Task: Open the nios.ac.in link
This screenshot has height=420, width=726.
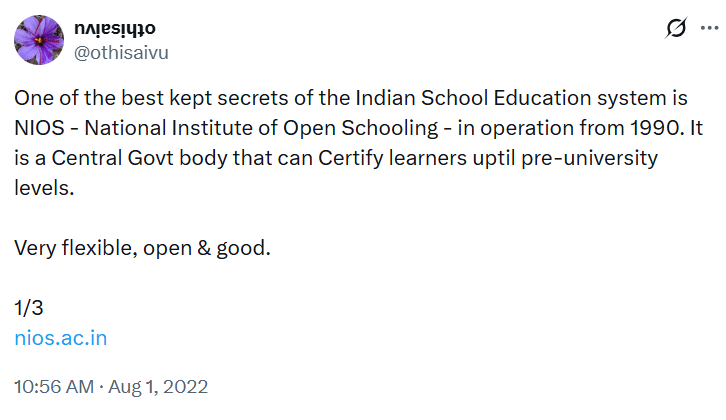Action: (x=61, y=337)
